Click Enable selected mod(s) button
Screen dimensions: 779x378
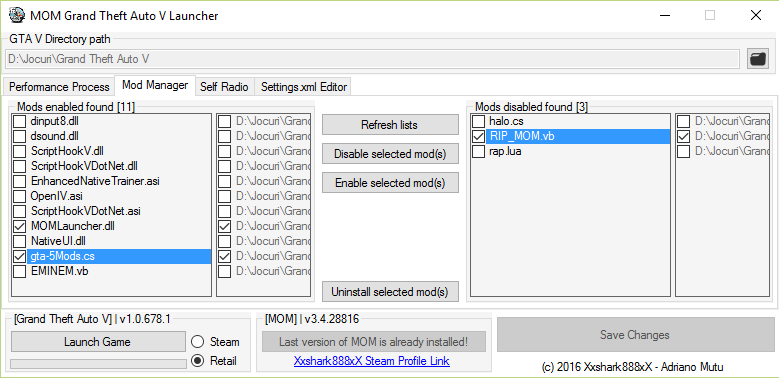tap(390, 183)
